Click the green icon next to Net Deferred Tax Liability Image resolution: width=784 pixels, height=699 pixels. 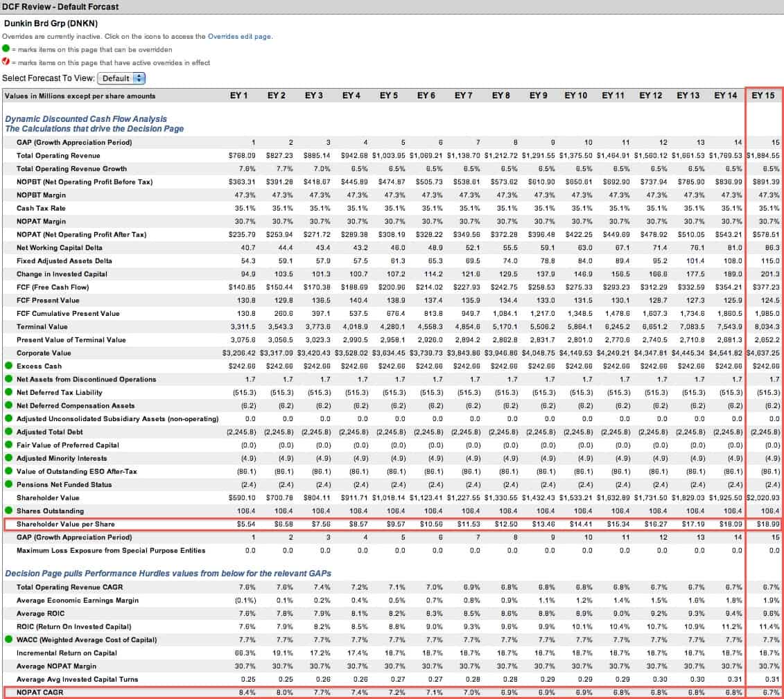click(8, 391)
